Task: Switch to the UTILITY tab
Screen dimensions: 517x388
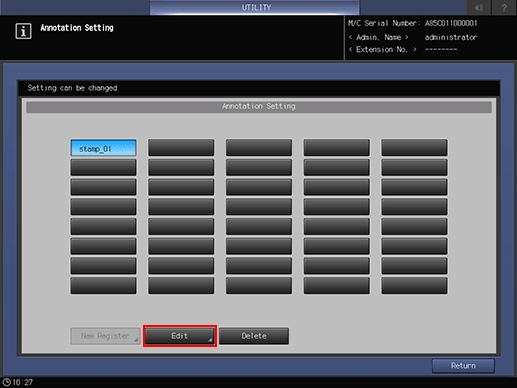Action: coord(255,7)
